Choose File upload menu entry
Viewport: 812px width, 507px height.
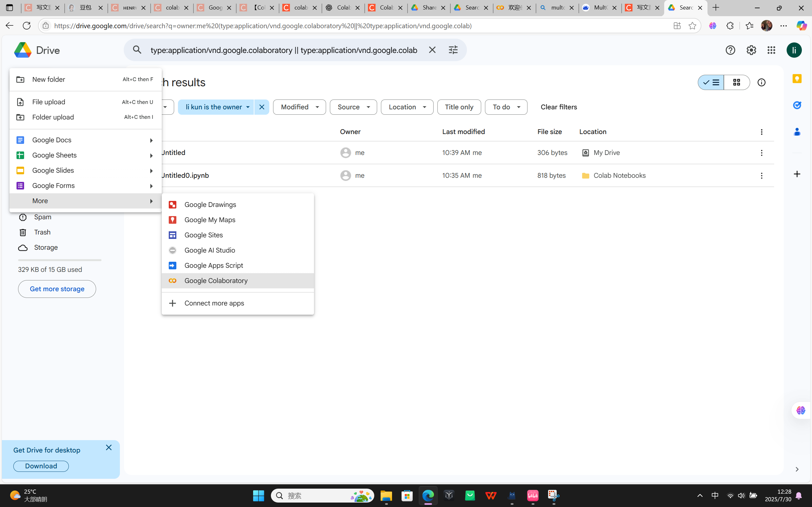pos(49,102)
